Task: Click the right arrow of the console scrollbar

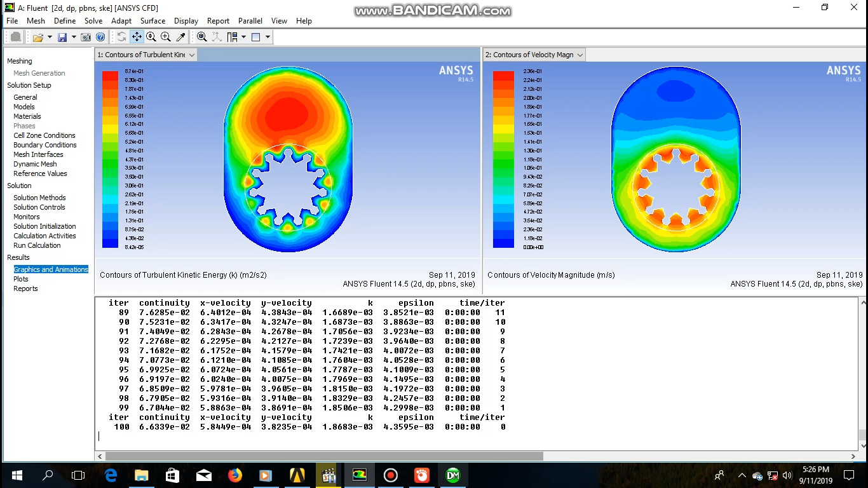Action: click(x=853, y=456)
